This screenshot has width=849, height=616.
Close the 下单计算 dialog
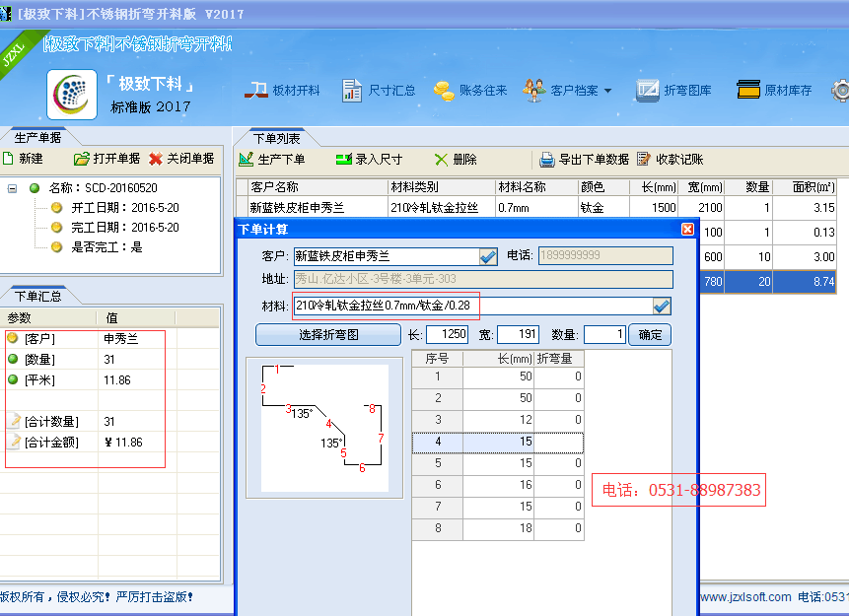pos(687,230)
